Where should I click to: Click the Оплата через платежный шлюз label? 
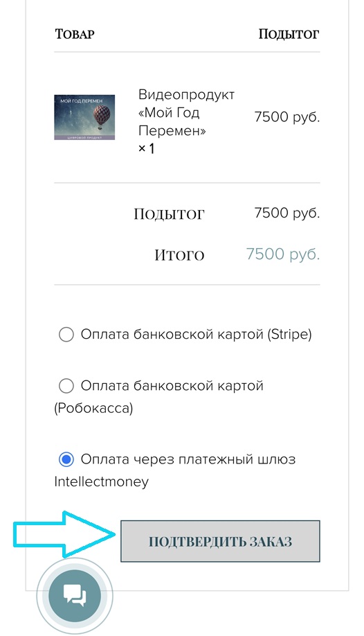coord(188,459)
